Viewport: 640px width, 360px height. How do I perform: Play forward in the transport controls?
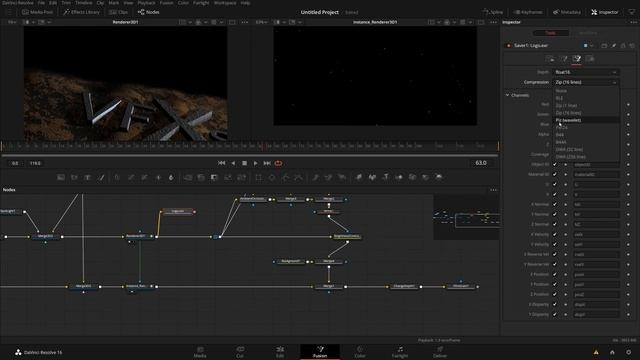pos(256,163)
